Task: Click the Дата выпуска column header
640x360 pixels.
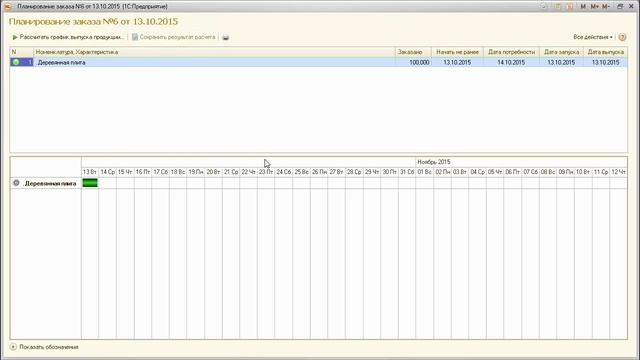Action: [605, 52]
